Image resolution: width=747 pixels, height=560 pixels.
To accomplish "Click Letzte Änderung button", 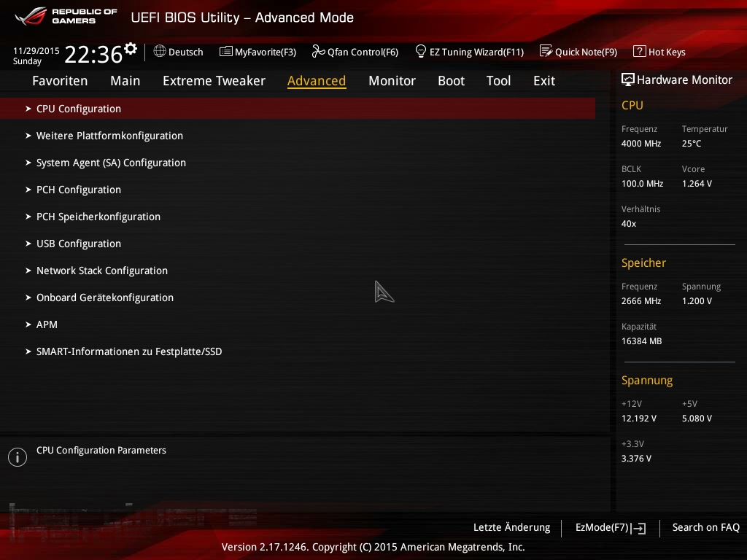I will [511, 527].
